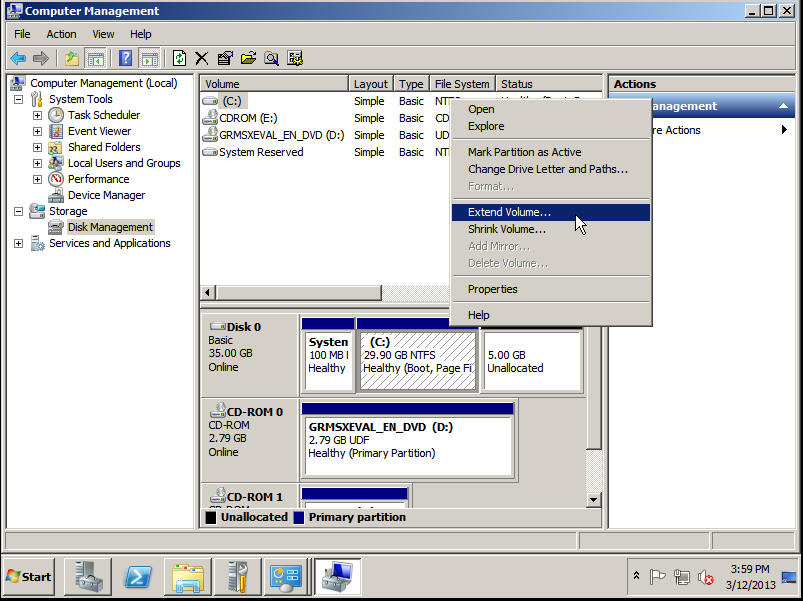Expand the Shared Folders node
The width and height of the screenshot is (803, 601).
coord(37,147)
